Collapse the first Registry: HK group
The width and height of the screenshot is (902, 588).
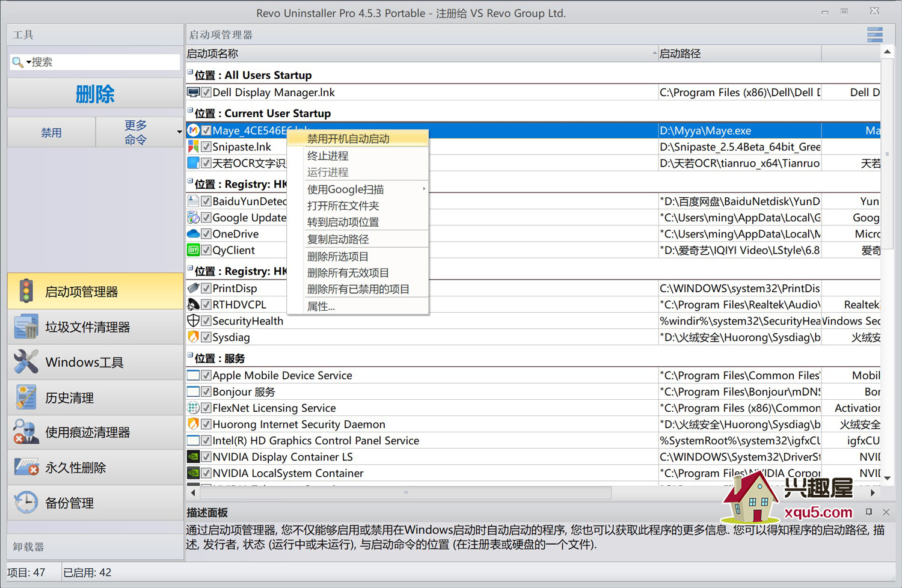(x=190, y=181)
